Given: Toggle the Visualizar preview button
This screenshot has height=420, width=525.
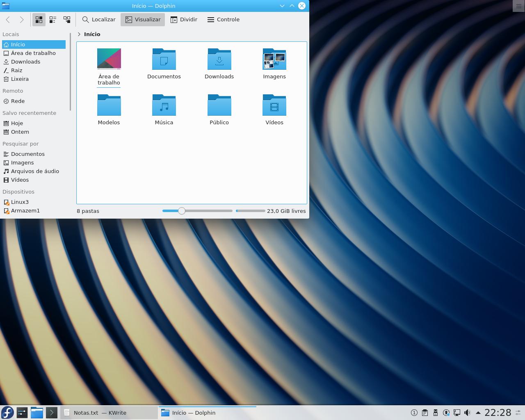Looking at the screenshot, I should (x=143, y=20).
